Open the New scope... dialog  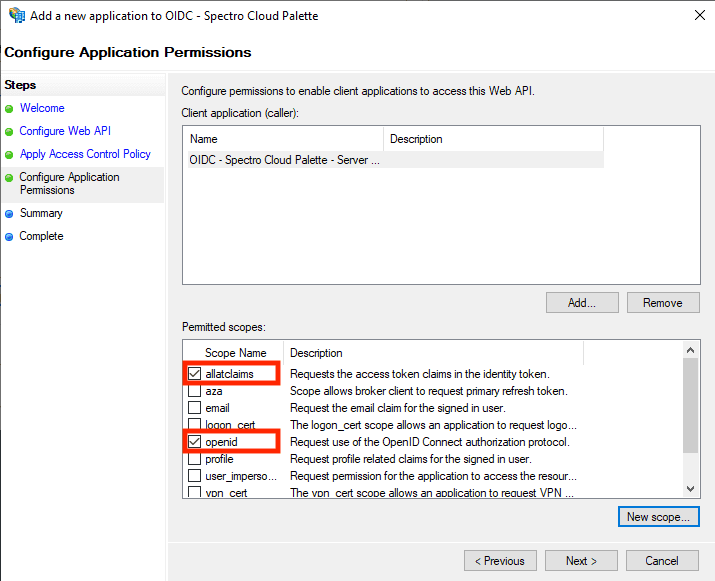pyautogui.click(x=658, y=517)
